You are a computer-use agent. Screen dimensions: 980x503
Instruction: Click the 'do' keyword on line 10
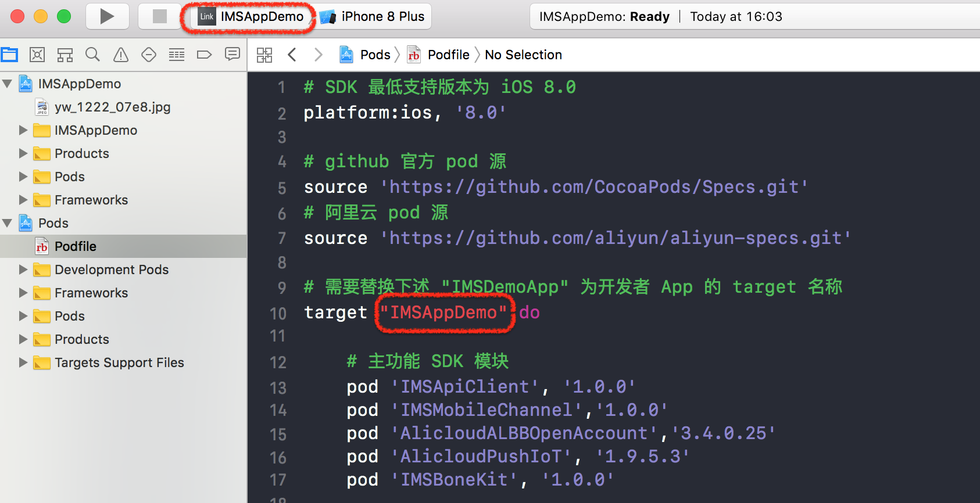[x=530, y=312]
